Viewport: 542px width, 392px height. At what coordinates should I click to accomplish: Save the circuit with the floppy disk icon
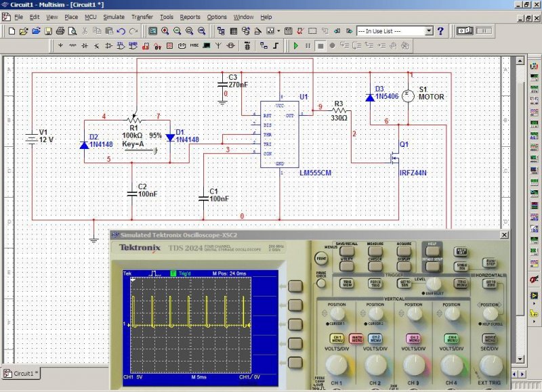coord(48,31)
